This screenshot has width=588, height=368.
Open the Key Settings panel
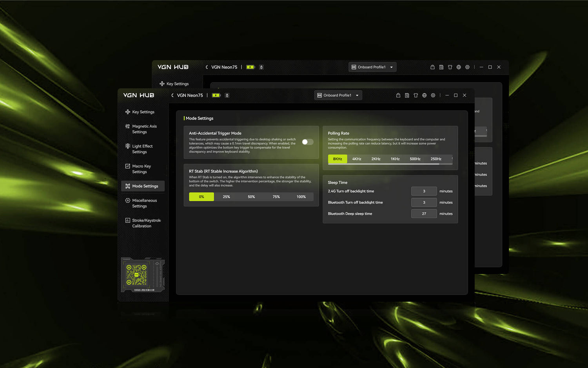[x=143, y=112]
